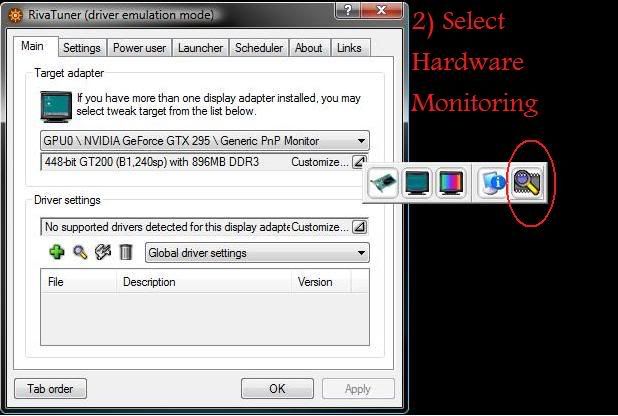Click the magnifier icon under Driver settings
This screenshot has height=416, width=618.
pyautogui.click(x=80, y=253)
